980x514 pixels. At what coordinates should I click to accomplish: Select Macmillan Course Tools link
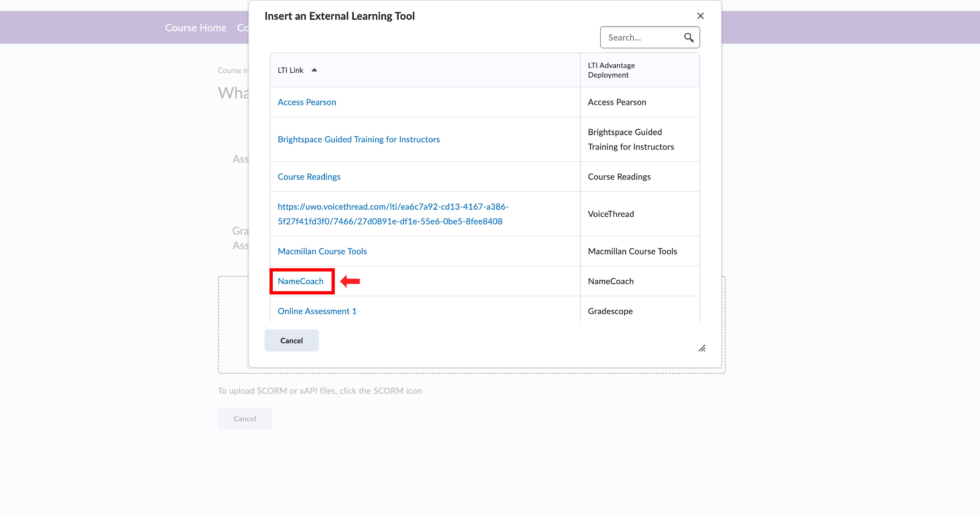click(322, 251)
